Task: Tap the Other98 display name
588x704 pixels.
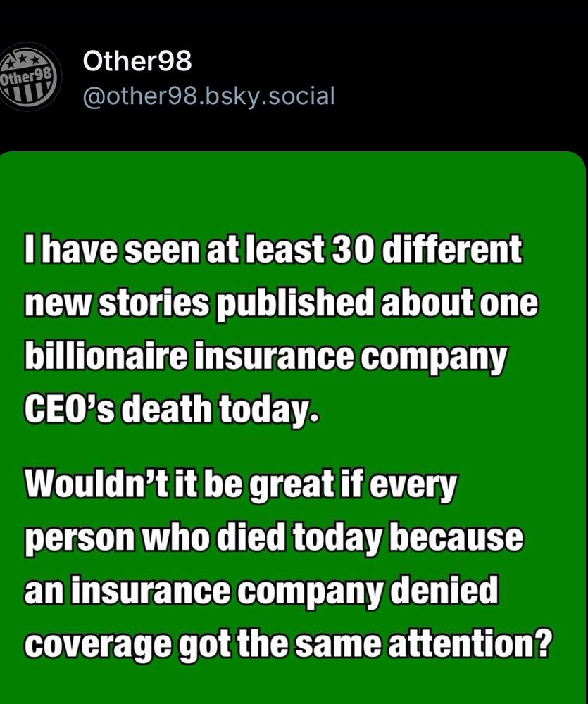Action: pos(137,61)
